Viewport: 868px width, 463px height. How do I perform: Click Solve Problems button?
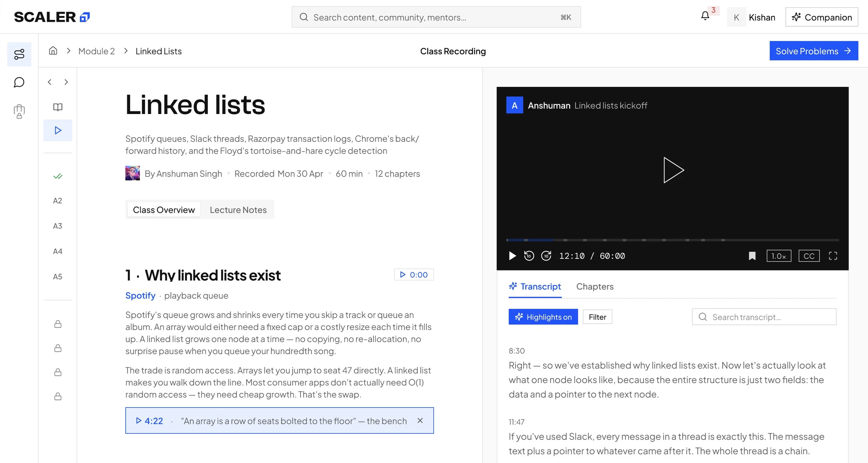coord(814,51)
